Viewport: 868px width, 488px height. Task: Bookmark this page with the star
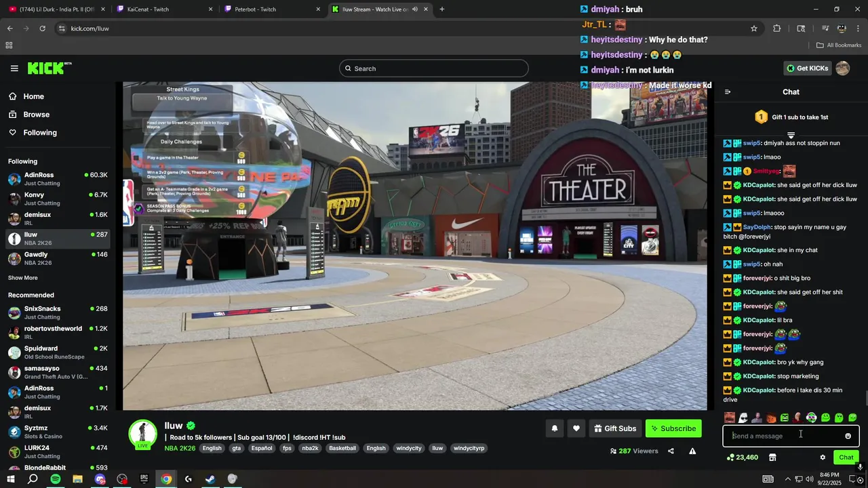753,28
